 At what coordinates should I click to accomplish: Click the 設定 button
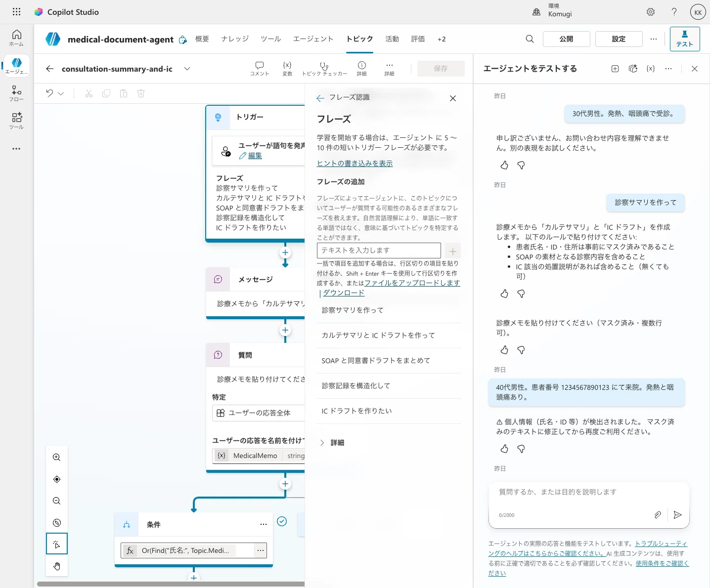pyautogui.click(x=619, y=39)
